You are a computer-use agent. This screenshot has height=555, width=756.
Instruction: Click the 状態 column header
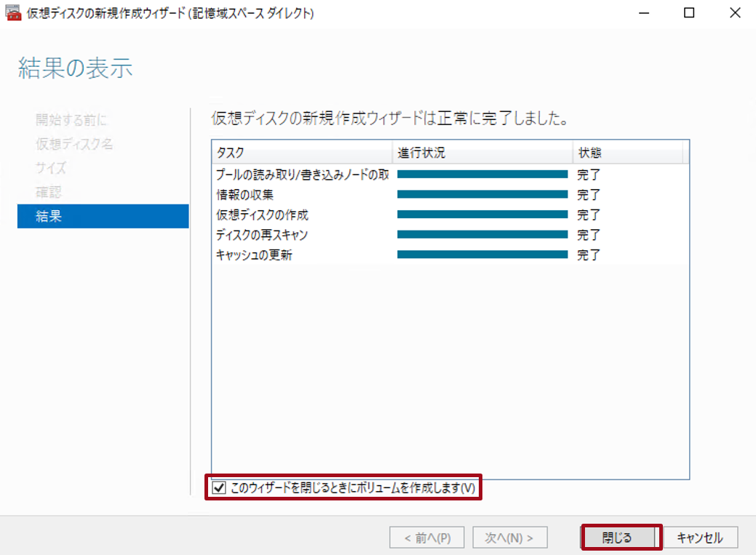tap(626, 152)
